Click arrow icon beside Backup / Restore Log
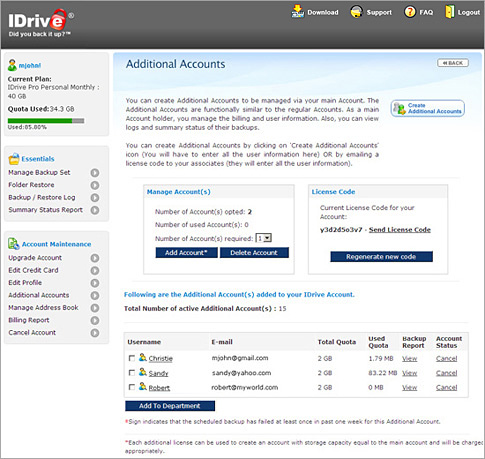The image size is (485, 459). tap(95, 198)
